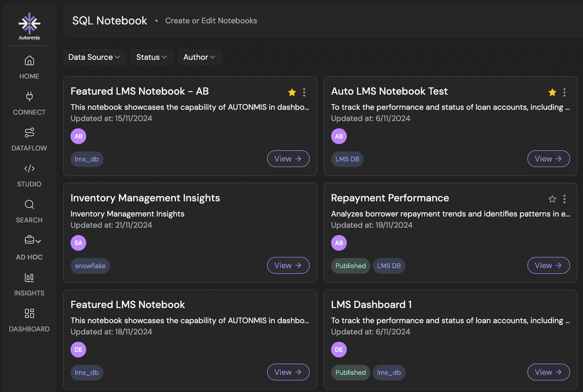Click the snowflake tag on Inventory Management Insights
The height and width of the screenshot is (392, 583).
point(90,266)
